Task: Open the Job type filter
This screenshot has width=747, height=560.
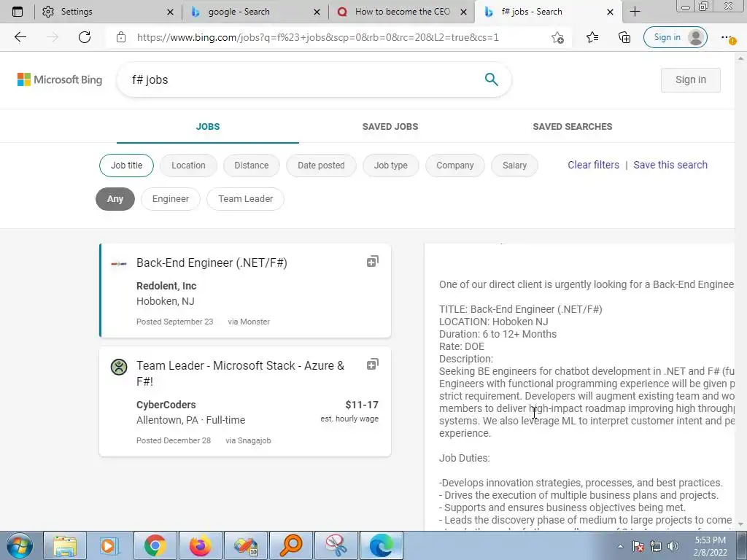Action: point(391,166)
